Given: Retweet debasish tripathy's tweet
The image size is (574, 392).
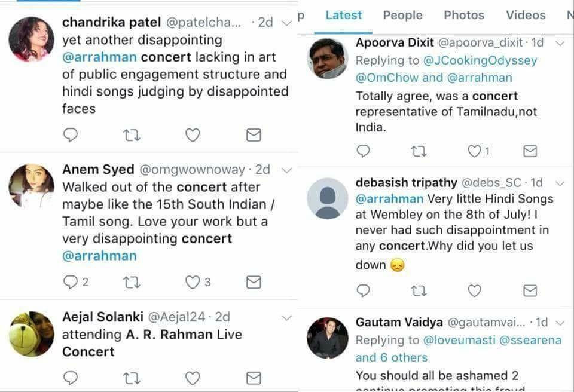Looking at the screenshot, I should click(419, 290).
